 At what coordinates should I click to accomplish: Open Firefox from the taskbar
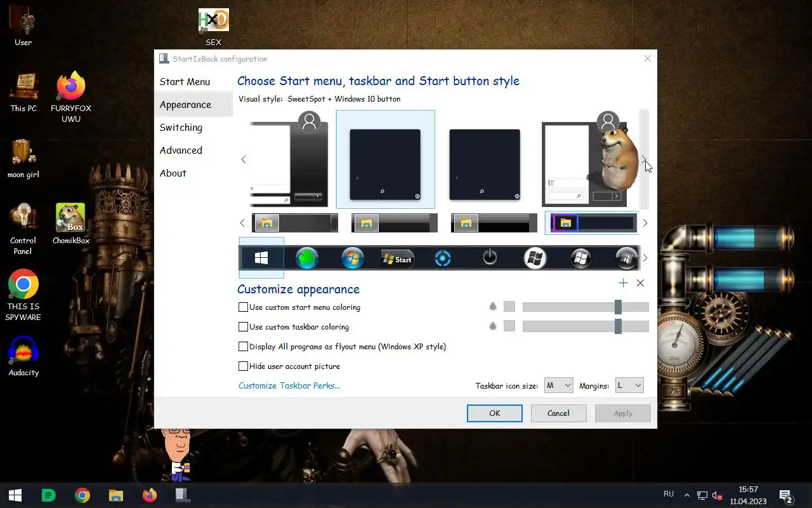(149, 495)
